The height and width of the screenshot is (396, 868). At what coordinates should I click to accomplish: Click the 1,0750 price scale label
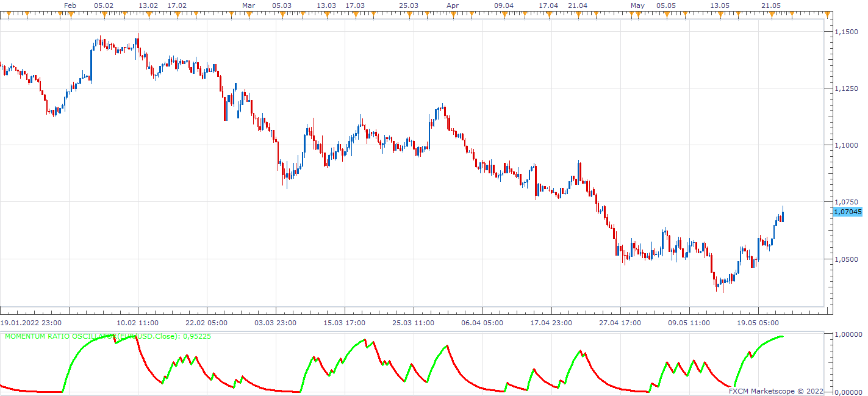845,202
